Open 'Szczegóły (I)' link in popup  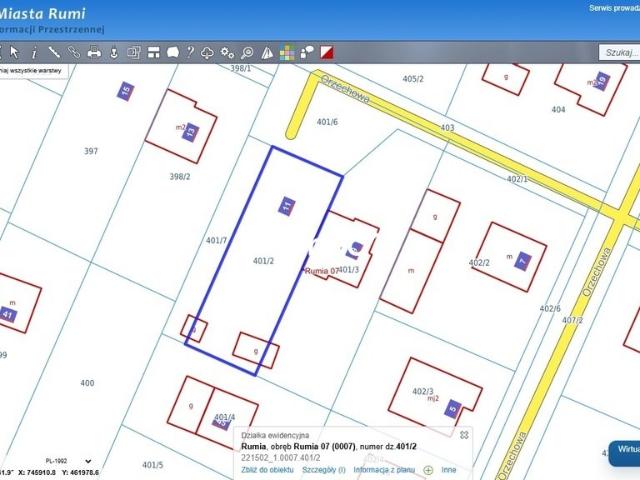(324, 470)
